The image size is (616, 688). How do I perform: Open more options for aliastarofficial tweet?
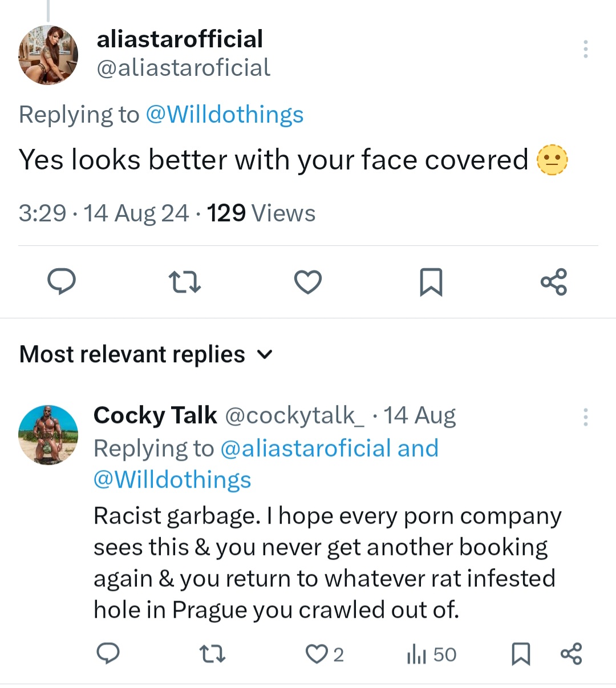[x=585, y=50]
